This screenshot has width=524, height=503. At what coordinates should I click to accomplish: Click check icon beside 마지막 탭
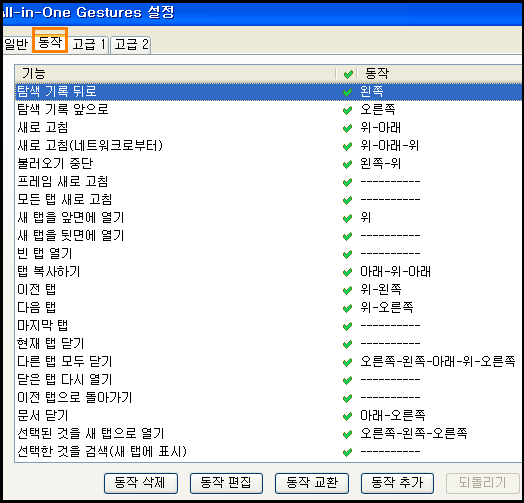[347, 326]
